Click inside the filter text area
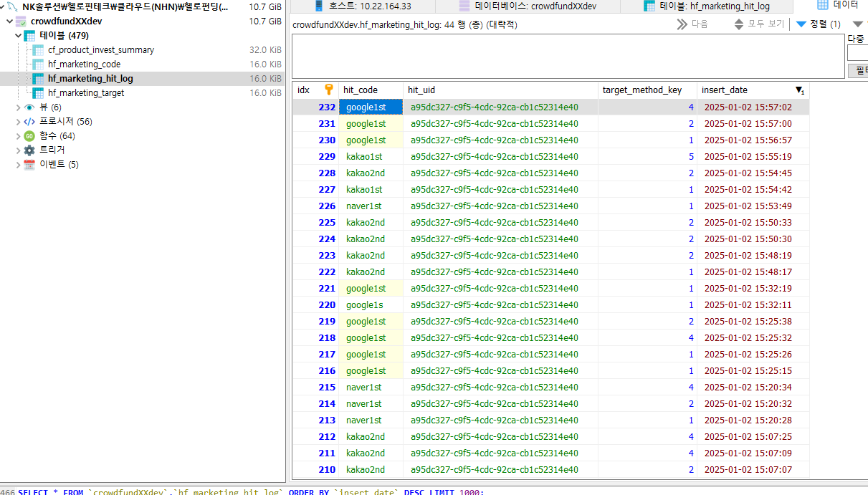 [568, 56]
